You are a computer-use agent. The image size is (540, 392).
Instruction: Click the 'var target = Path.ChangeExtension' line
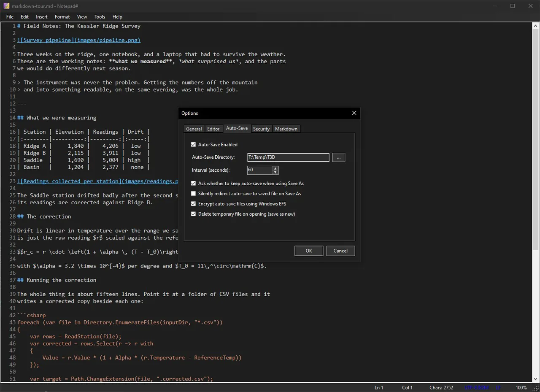pos(121,379)
